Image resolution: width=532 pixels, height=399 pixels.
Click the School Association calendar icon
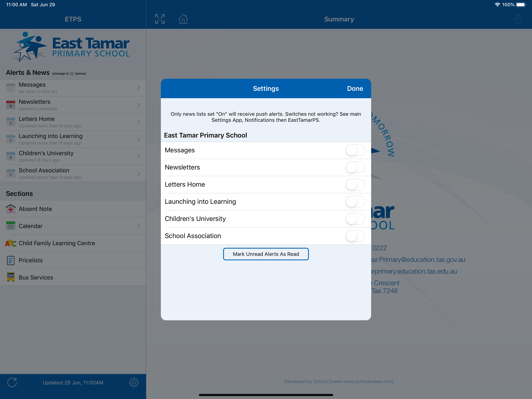(x=11, y=173)
